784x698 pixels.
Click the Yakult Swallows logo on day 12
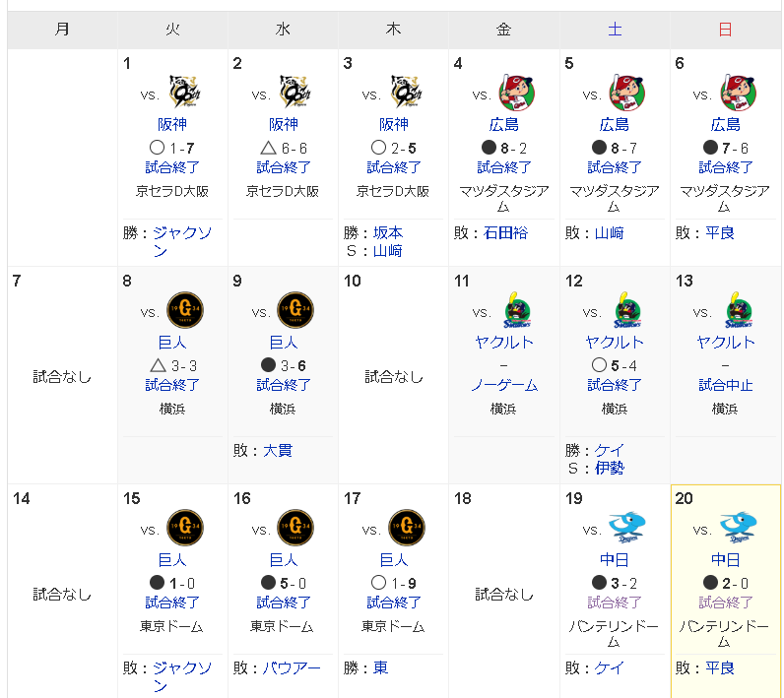tap(627, 310)
